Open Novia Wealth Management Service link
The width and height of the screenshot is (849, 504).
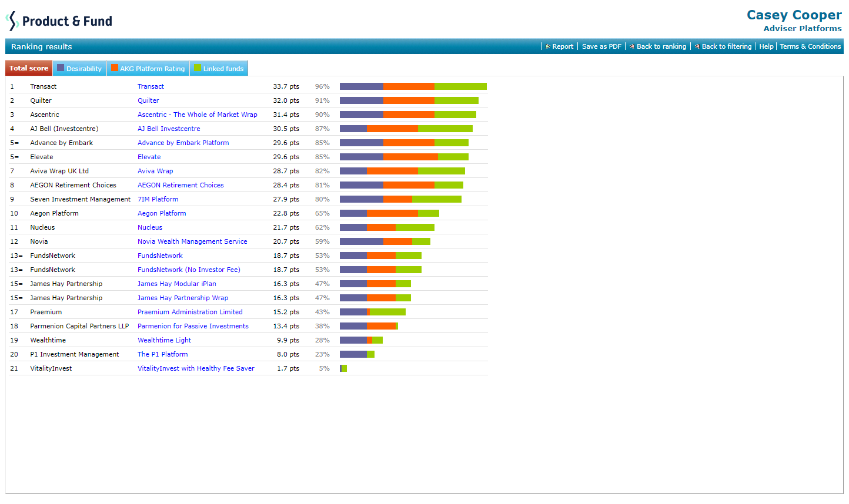click(192, 241)
